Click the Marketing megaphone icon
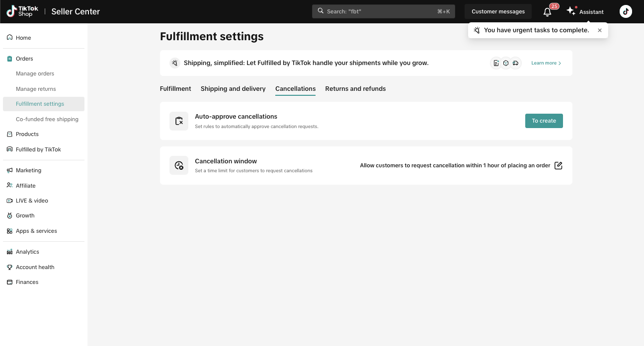644x346 pixels. coord(9,170)
